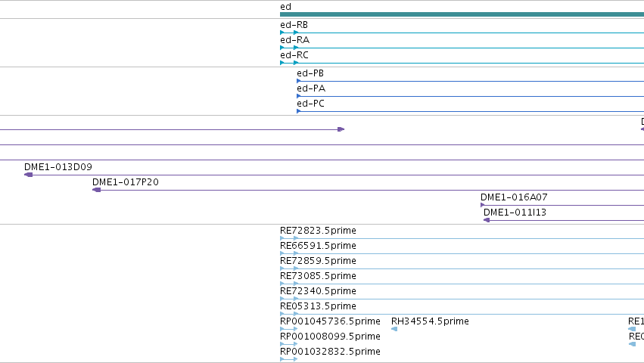Select RE72823.5prime EST label
644x363 pixels.
point(318,231)
